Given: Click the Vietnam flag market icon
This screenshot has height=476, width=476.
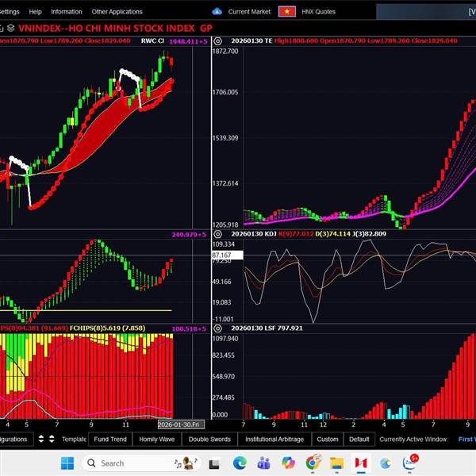Looking at the screenshot, I should pos(288,12).
